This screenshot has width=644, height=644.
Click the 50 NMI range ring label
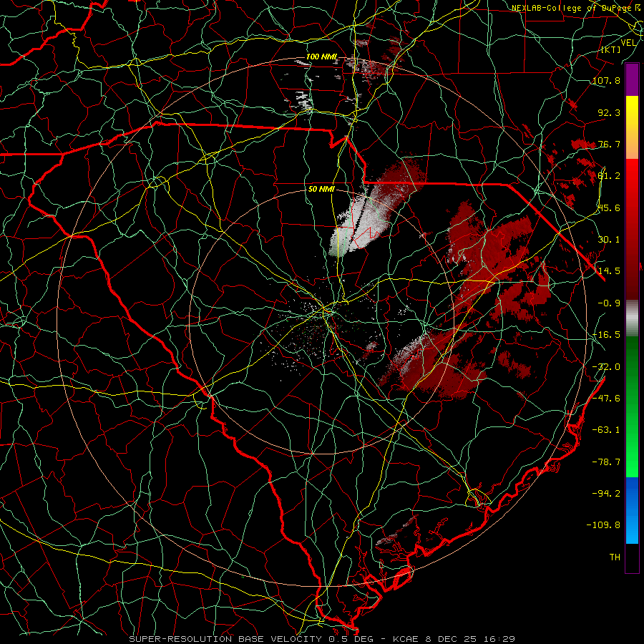point(321,189)
